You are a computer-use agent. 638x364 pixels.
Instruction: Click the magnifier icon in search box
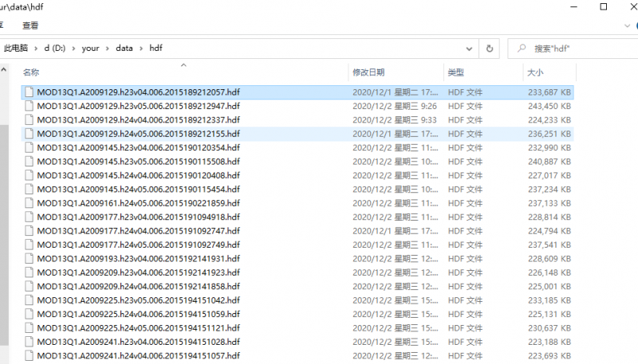522,48
